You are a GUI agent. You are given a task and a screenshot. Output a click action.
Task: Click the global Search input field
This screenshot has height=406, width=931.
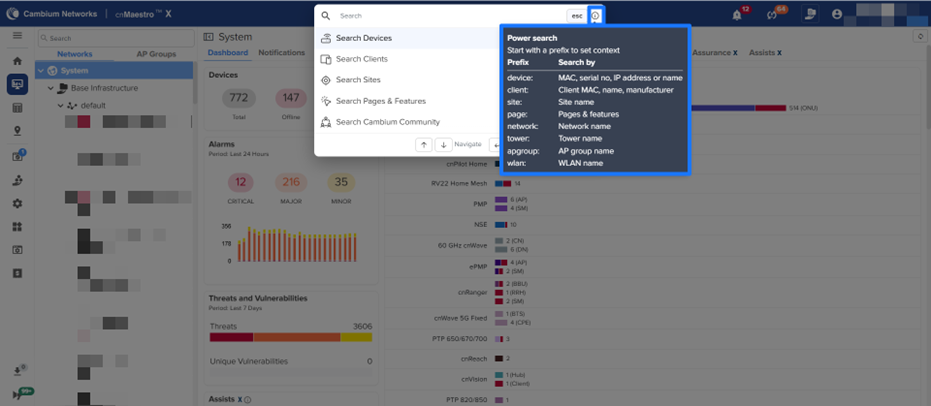point(450,16)
